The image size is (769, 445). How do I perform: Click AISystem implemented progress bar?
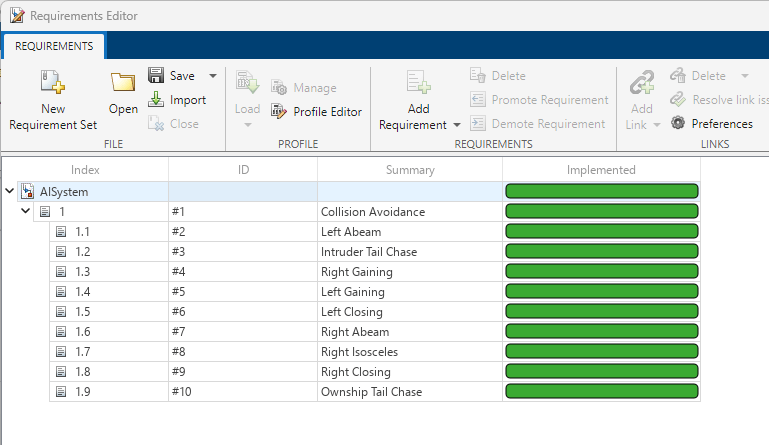[x=602, y=191]
